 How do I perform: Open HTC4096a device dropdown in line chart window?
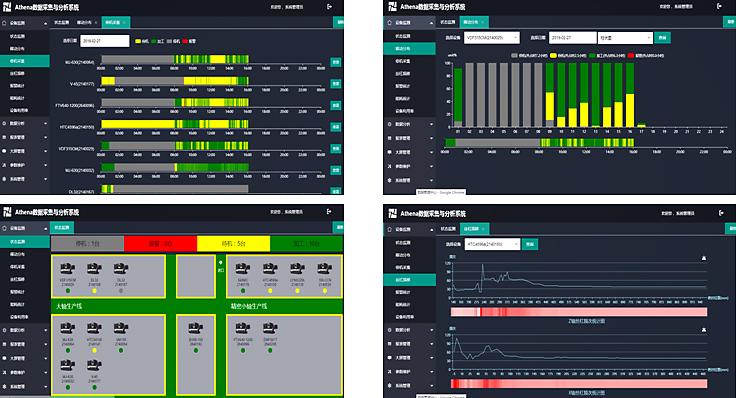tap(492, 244)
